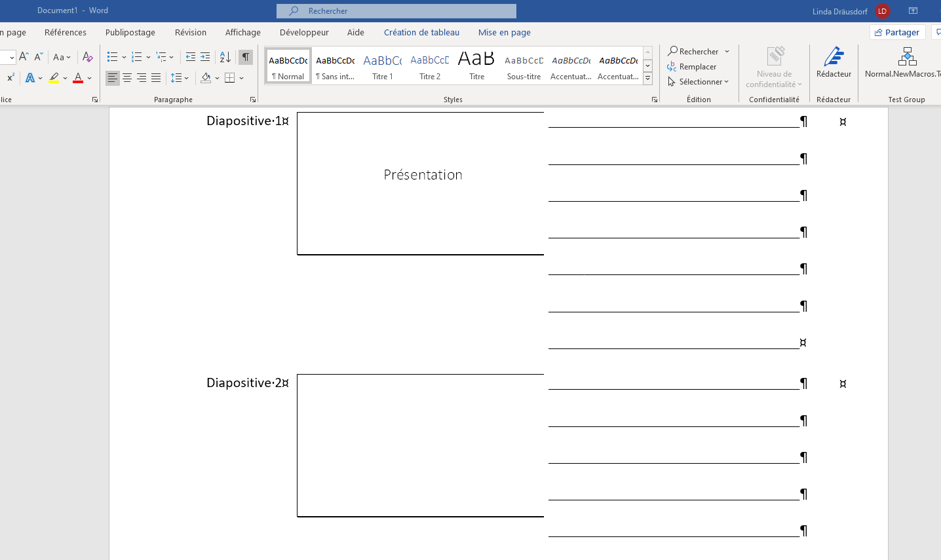
Task: Apply superscript formatting
Action: (10, 77)
